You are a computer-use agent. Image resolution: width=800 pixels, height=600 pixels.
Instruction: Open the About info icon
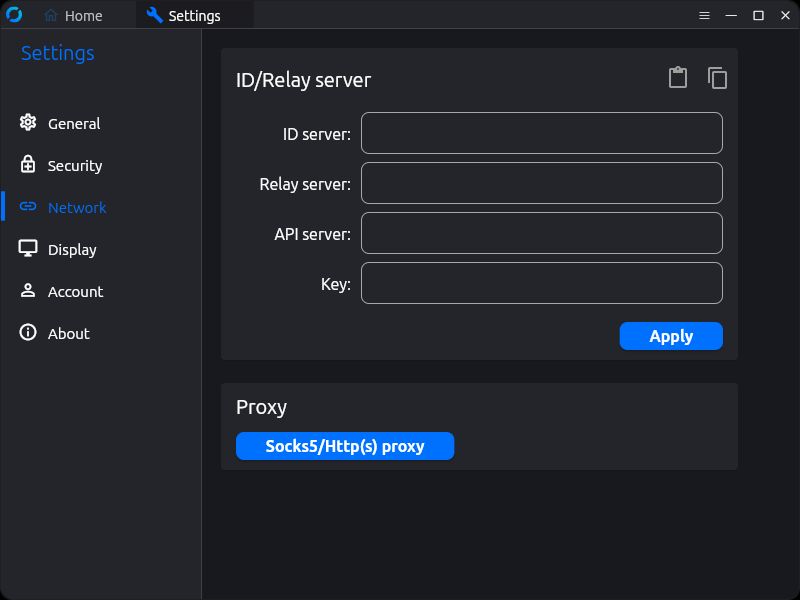(x=28, y=333)
